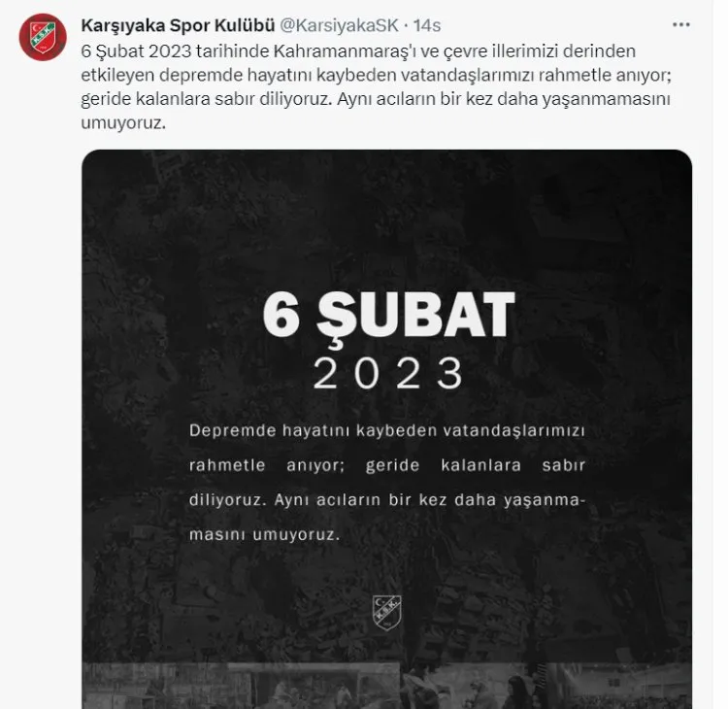This screenshot has height=709, width=728.
Task: Click the tweet line starting '6 Şubat 2023 tarihinde'
Action: point(358,51)
